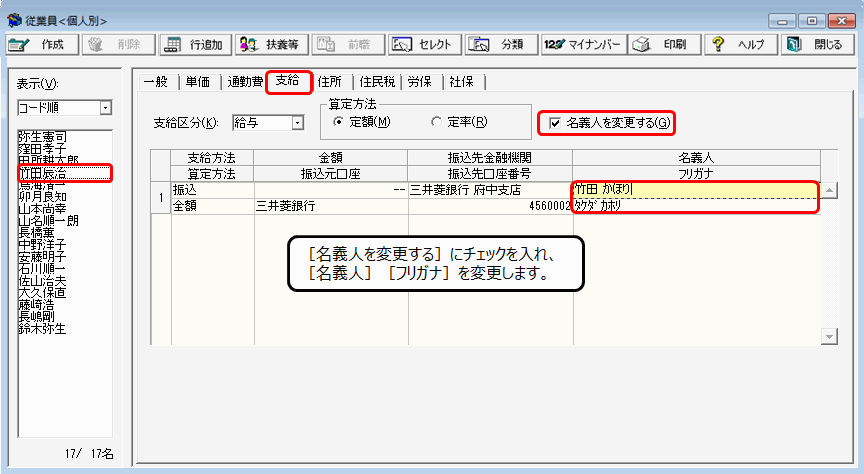Switch to the 住民税 tab
Image resolution: width=864 pixels, height=474 pixels.
[x=381, y=81]
